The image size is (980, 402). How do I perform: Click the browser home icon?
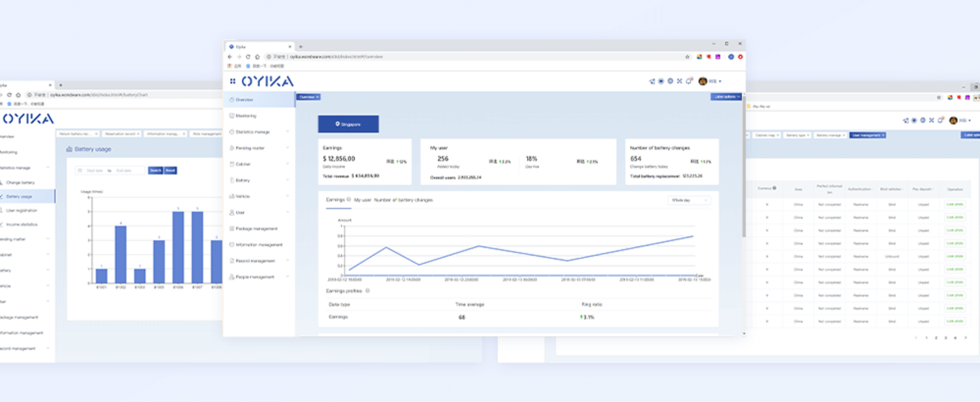[x=257, y=57]
